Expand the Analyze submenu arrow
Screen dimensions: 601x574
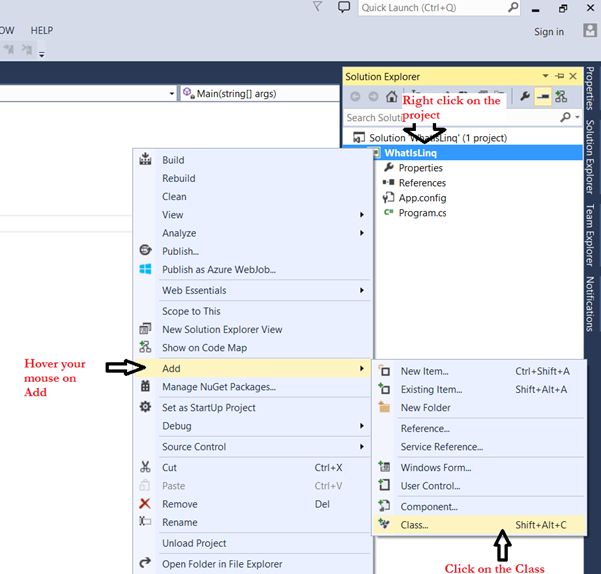tap(361, 233)
